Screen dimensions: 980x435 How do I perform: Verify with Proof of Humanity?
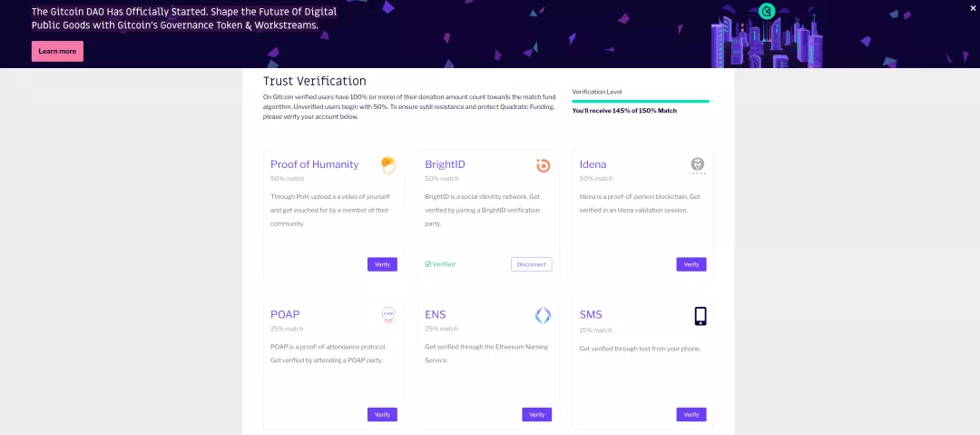[382, 264]
